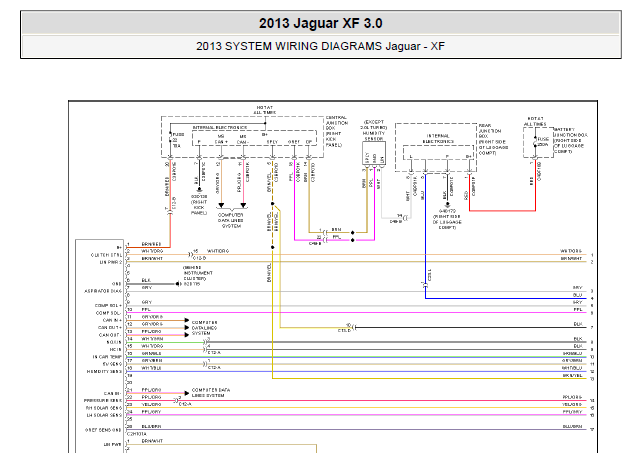Select the G4D170 luggage compartment ground label
635x453 pixels.
coord(447,219)
